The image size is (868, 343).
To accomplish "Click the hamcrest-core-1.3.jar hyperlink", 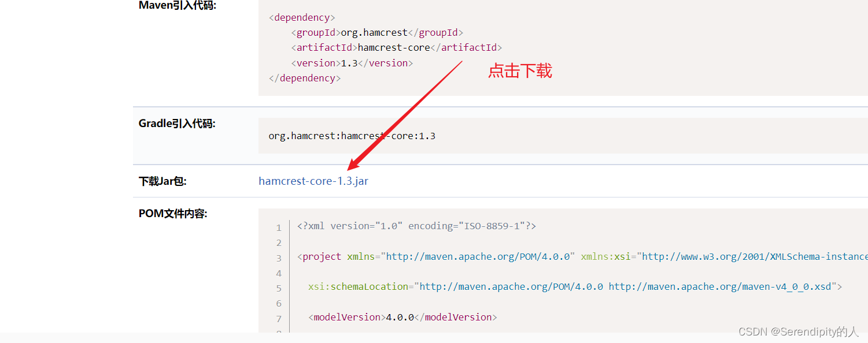I will [313, 181].
